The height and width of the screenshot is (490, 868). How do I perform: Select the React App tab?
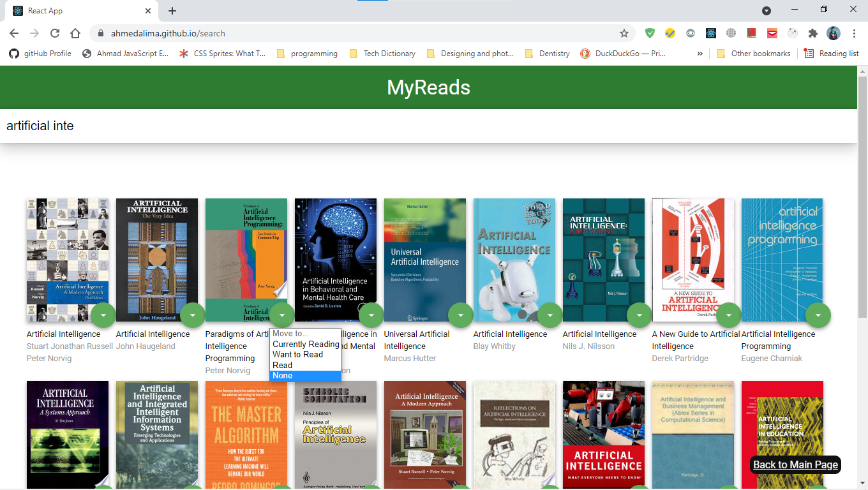(x=82, y=11)
